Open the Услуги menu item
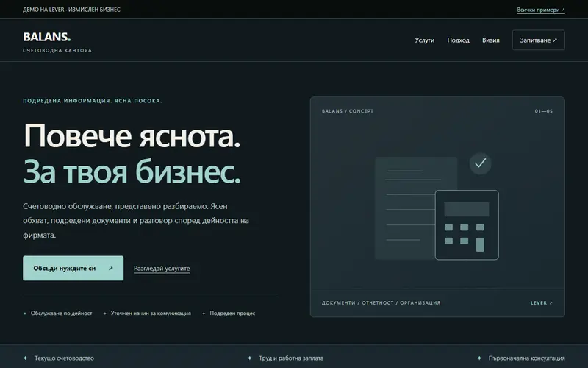This screenshot has height=368, width=588. coord(425,40)
